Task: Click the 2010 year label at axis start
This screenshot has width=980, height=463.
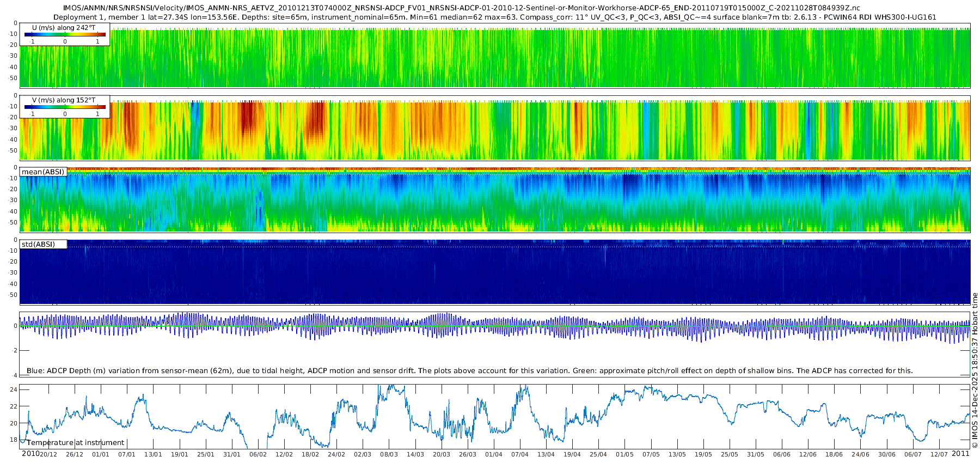Action: point(30,454)
